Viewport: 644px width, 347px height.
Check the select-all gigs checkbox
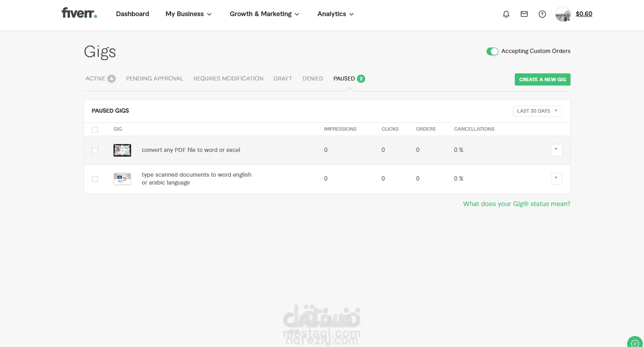pyautogui.click(x=95, y=130)
